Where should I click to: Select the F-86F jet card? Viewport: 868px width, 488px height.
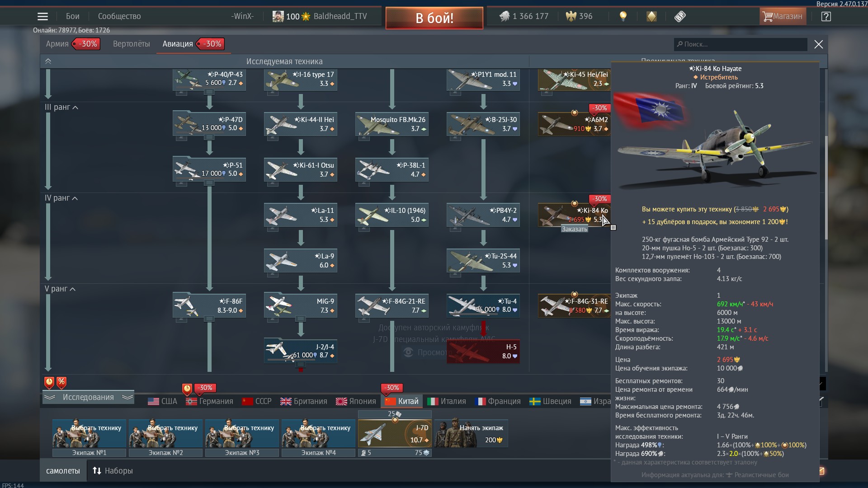coord(209,305)
